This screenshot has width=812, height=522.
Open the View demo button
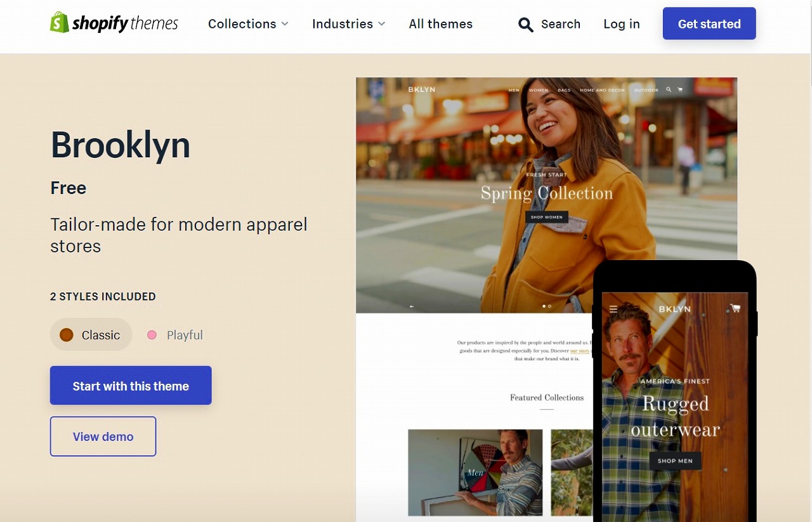click(x=103, y=436)
